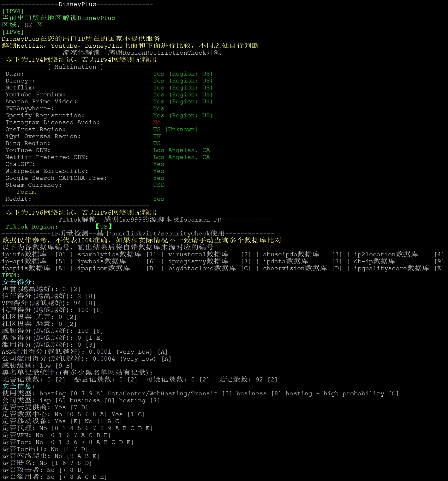
Task: Click the Bing Region: label
Action: pyautogui.click(x=28, y=143)
